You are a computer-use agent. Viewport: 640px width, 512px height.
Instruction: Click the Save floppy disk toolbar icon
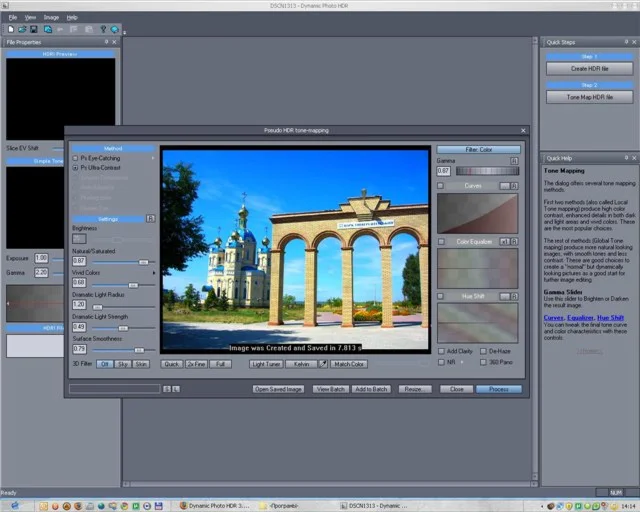(34, 29)
